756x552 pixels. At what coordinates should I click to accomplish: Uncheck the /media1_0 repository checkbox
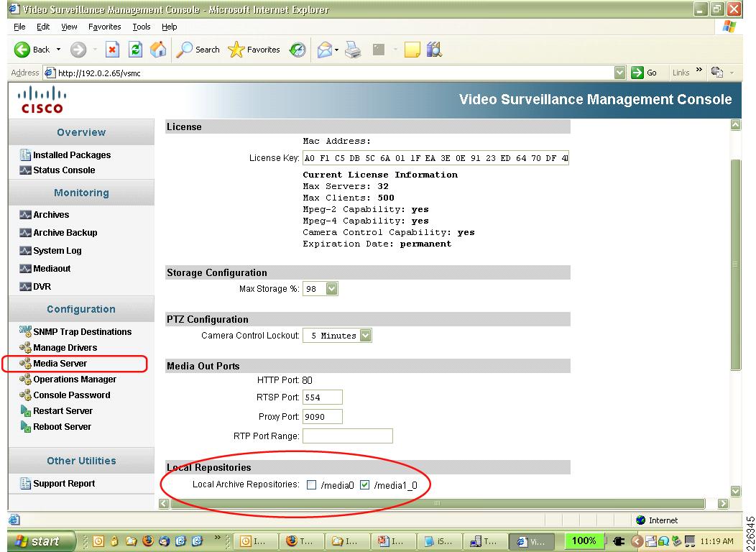364,484
